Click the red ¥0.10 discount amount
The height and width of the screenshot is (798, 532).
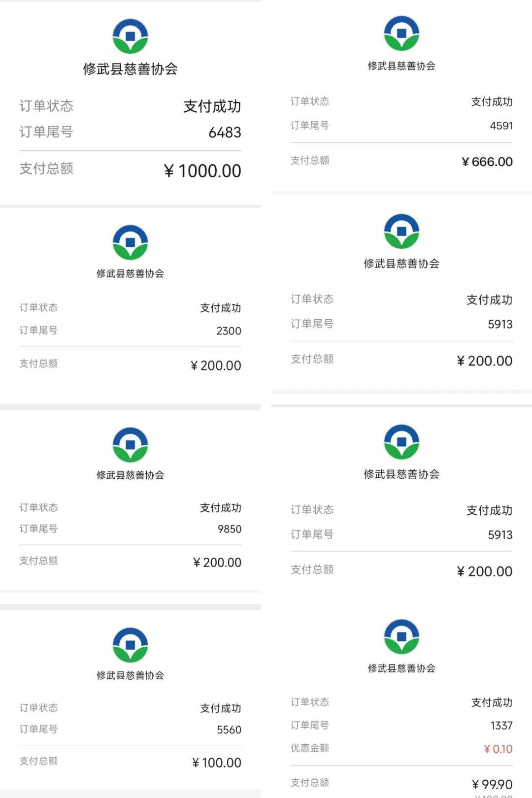point(498,749)
